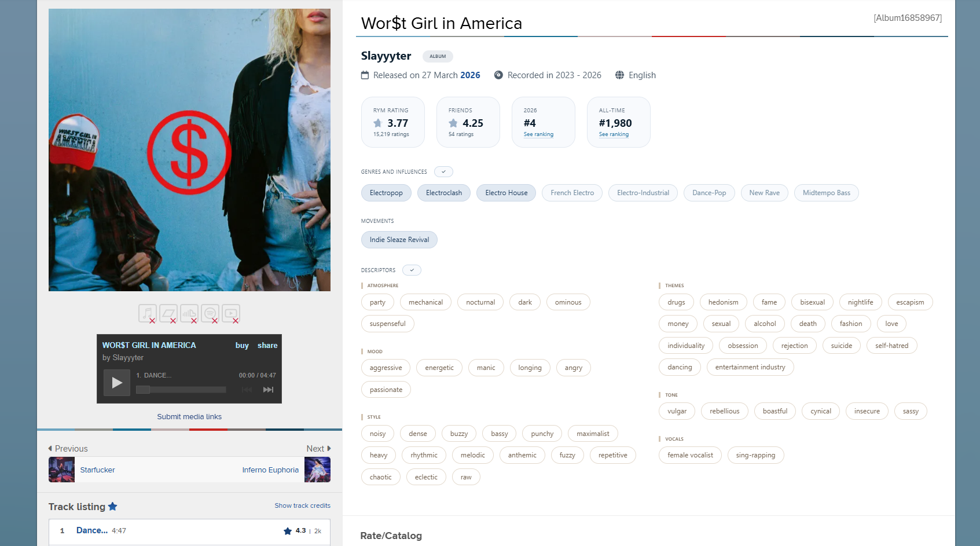Click buy in the Bandcamp player
Viewport: 980px width, 546px height.
click(x=242, y=345)
